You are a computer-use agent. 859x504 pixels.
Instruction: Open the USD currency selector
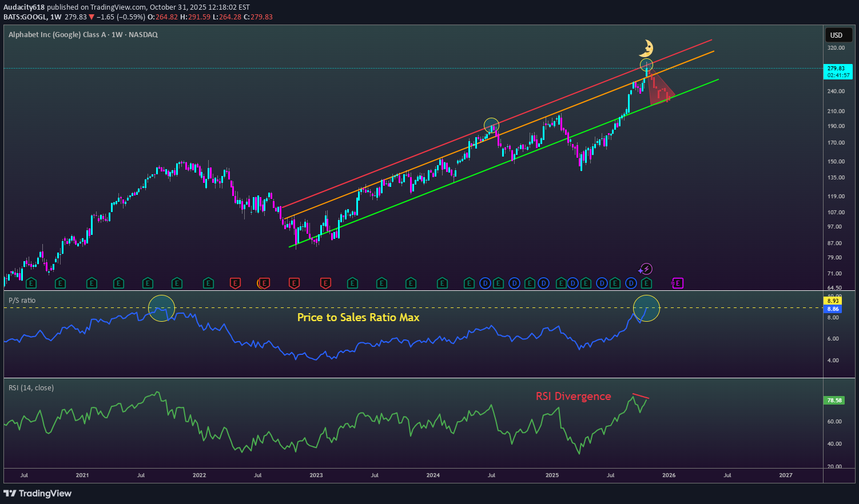tap(836, 35)
